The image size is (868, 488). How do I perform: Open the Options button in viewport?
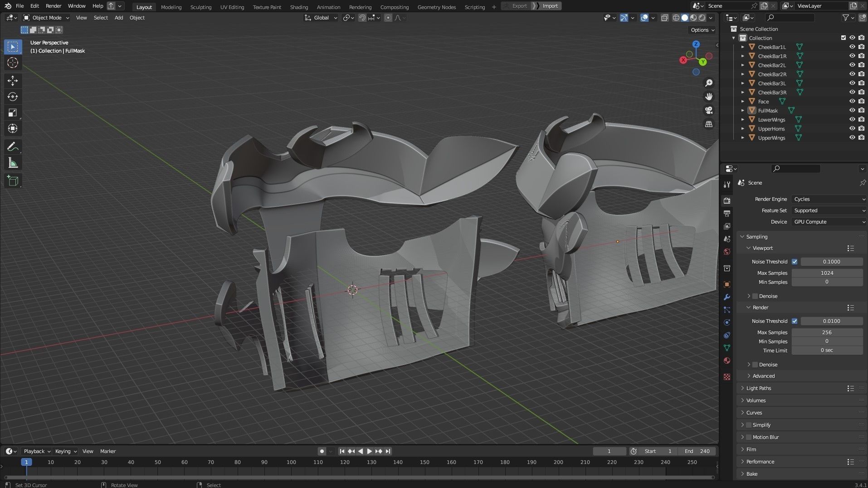click(x=702, y=30)
